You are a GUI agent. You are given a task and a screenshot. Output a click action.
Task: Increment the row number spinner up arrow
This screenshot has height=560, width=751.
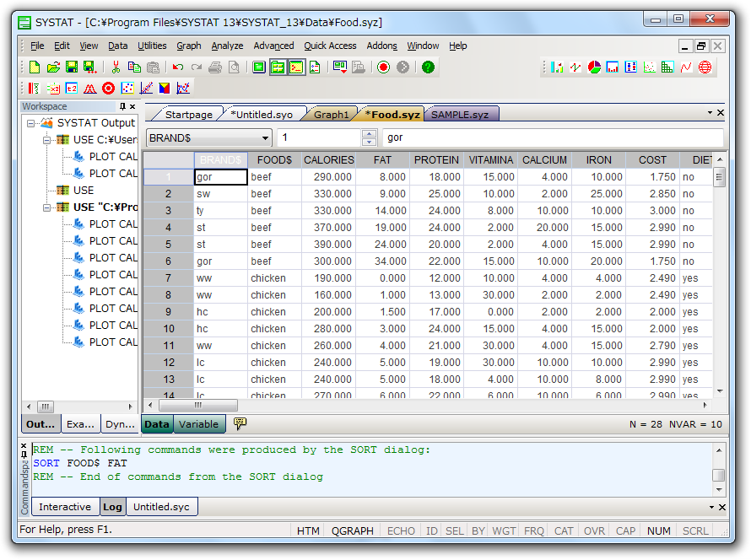(x=369, y=134)
